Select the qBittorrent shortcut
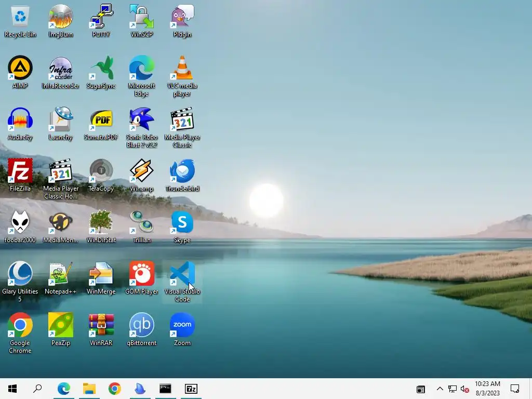This screenshot has width=532, height=399. [142, 329]
